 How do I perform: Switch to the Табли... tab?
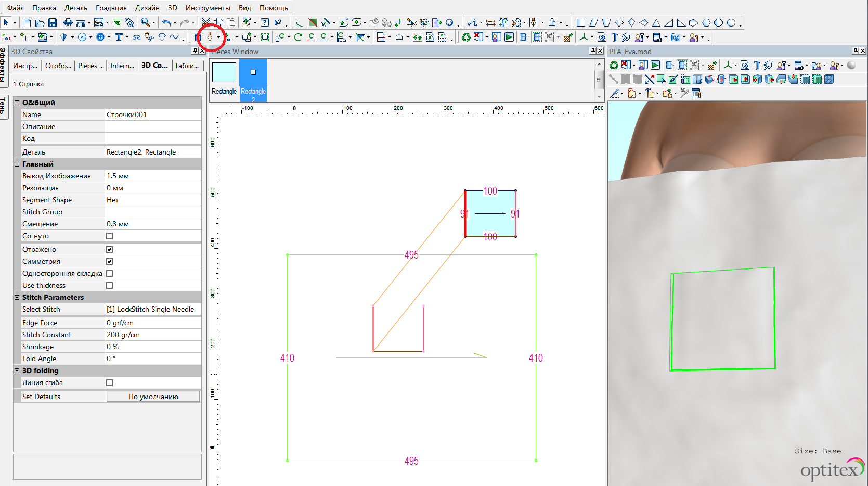[x=187, y=66]
